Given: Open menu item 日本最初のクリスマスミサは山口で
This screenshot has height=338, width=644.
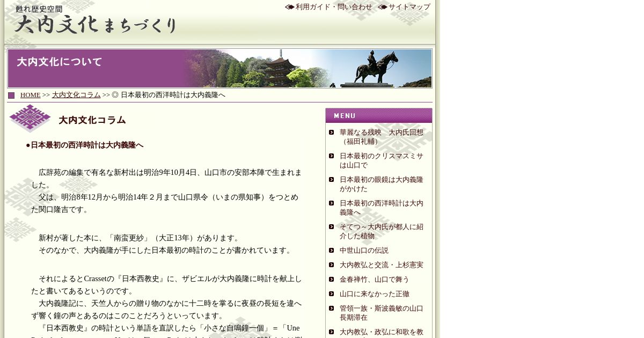Looking at the screenshot, I should tap(382, 160).
